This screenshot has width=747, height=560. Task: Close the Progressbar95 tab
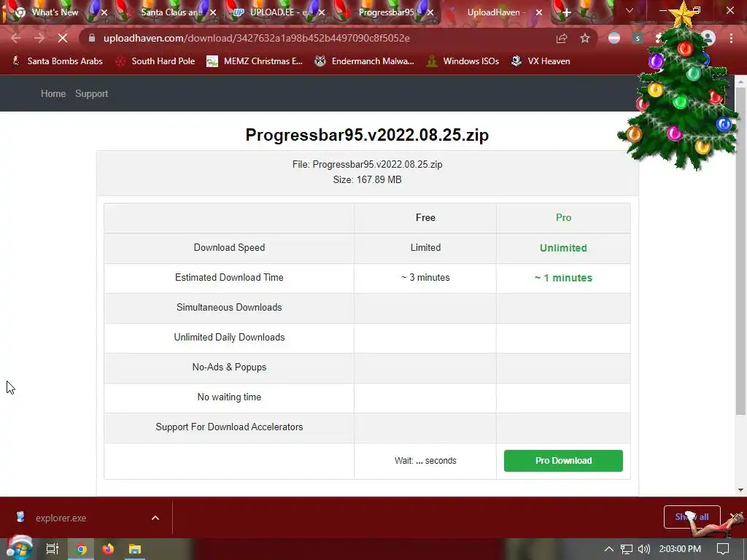click(x=430, y=12)
